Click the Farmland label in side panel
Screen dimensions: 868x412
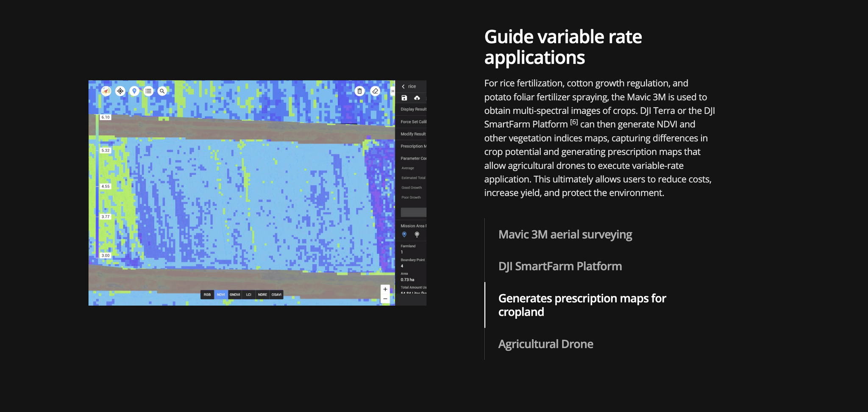point(408,246)
